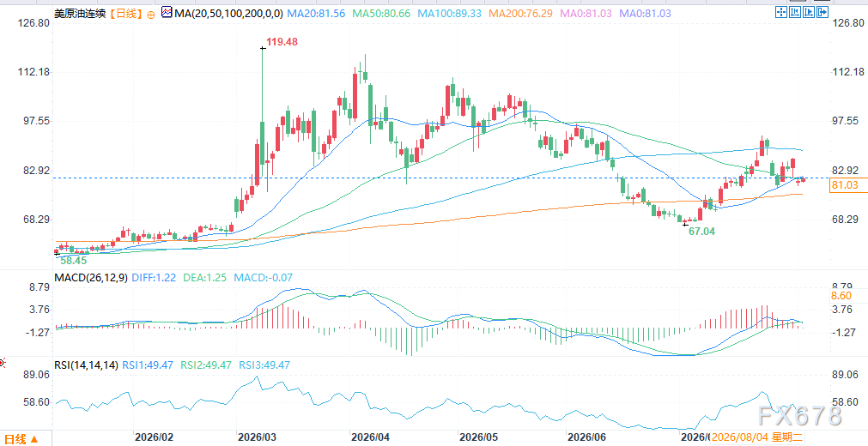Click the export arrow icon at top right
The height and width of the screenshot is (446, 868).
pos(822,12)
